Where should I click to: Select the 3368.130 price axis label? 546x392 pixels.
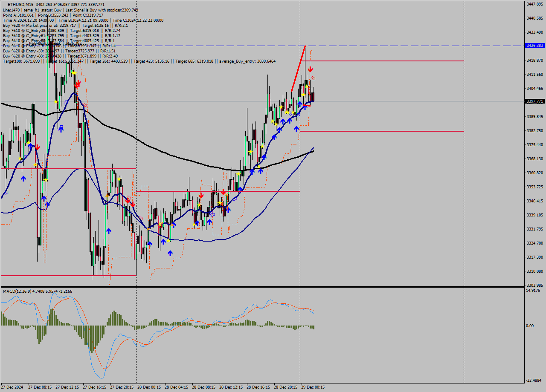(x=535, y=159)
